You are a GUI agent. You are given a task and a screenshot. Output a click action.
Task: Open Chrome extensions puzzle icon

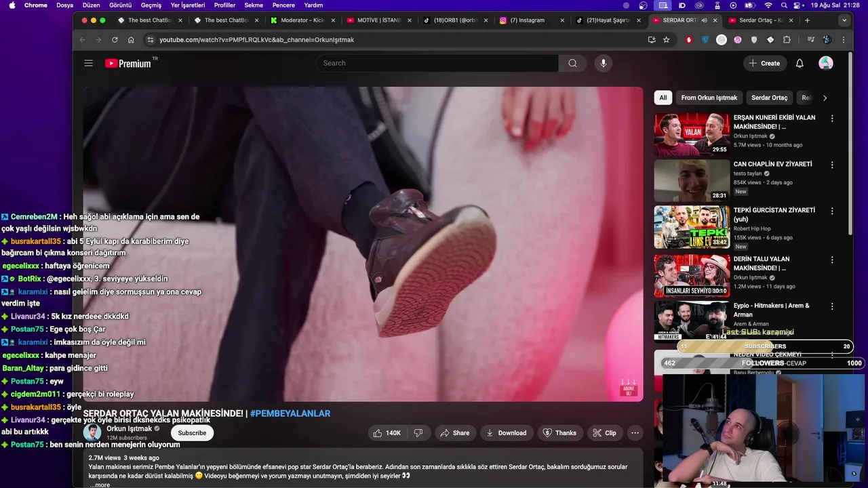pos(787,40)
